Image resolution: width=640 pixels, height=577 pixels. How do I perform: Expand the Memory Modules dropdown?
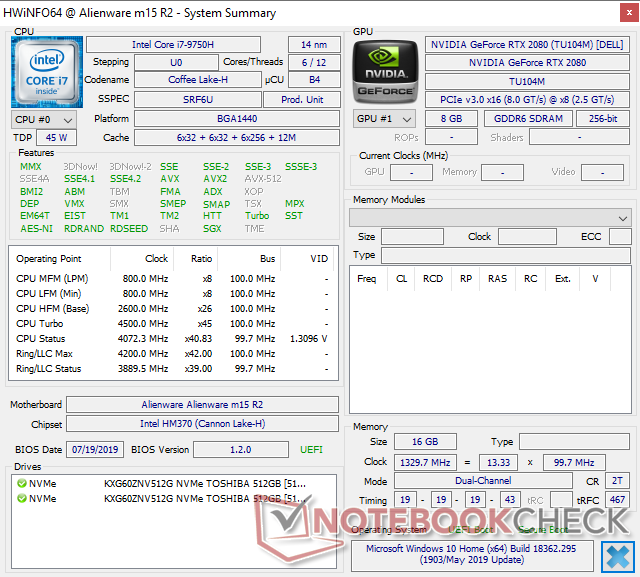(490, 218)
